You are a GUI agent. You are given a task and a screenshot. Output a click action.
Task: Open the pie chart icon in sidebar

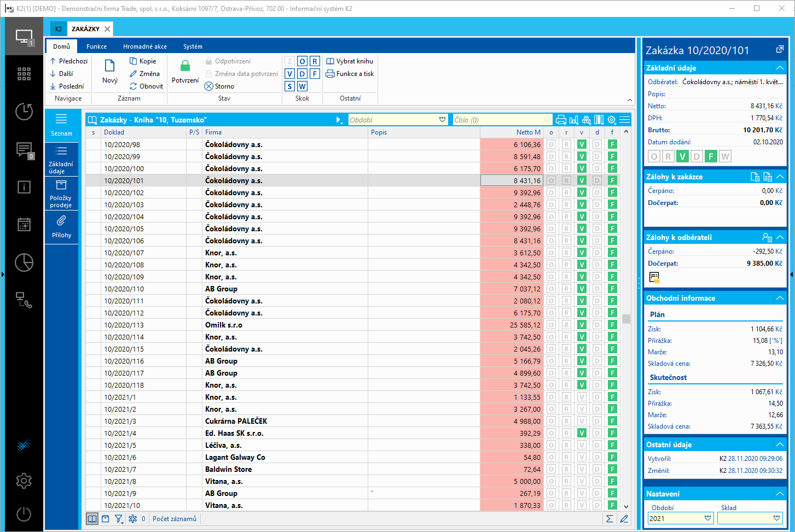click(24, 262)
